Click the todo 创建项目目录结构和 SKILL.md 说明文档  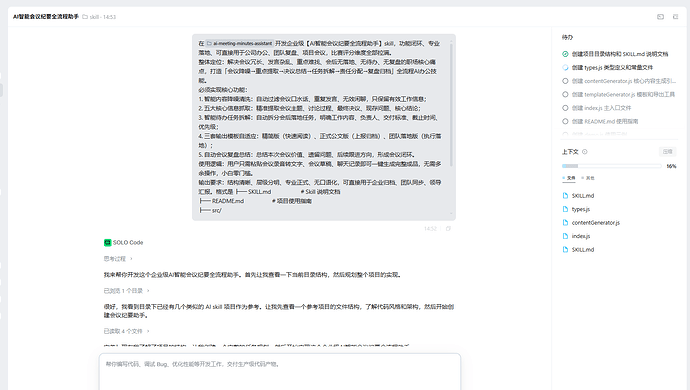click(620, 54)
